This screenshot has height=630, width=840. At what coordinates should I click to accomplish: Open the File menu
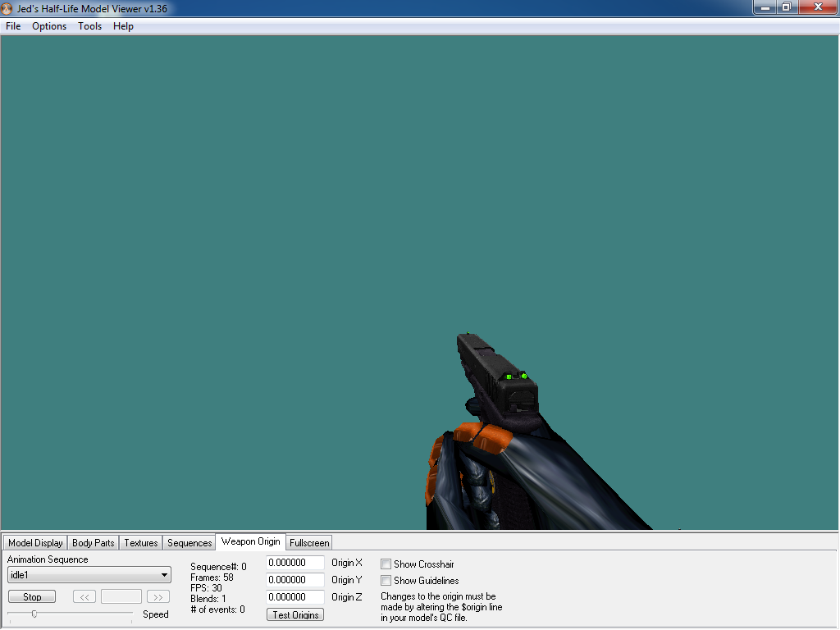coord(13,26)
